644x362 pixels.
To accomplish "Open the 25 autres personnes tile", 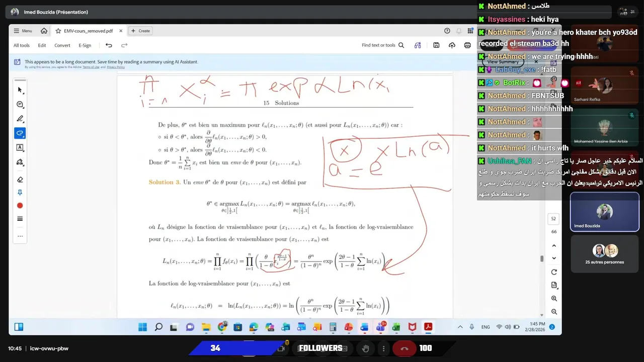I will (604, 254).
